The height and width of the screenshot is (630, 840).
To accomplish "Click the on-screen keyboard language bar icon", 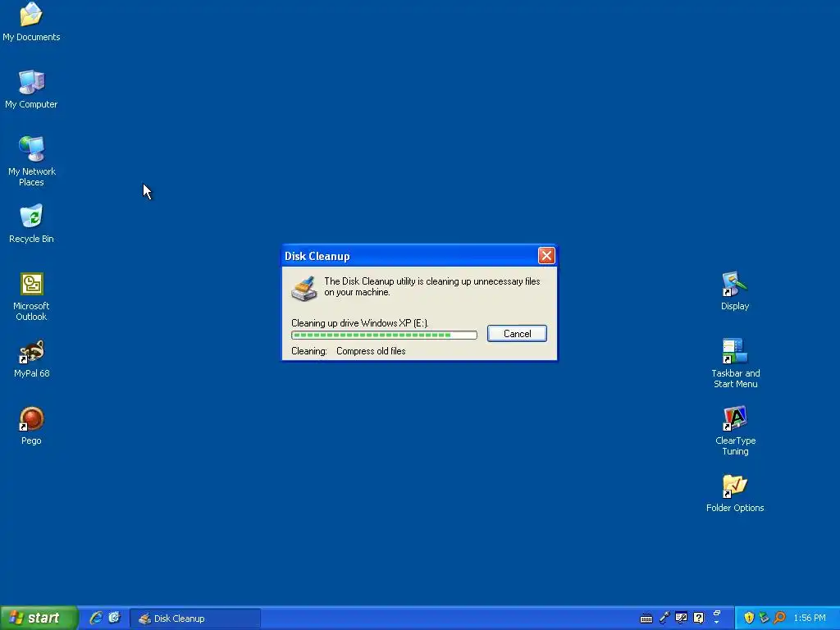I will 646,619.
